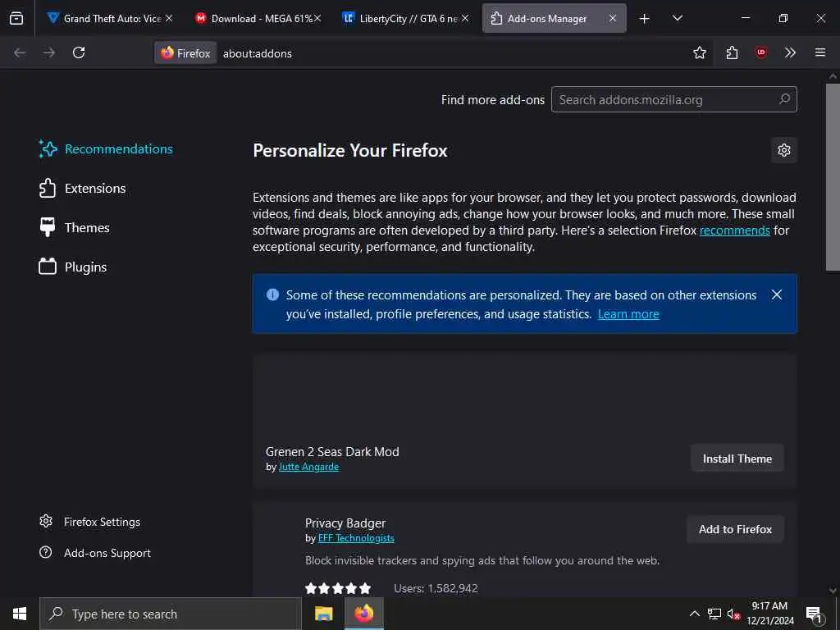Open Extensions category in sidebar

click(x=82, y=189)
